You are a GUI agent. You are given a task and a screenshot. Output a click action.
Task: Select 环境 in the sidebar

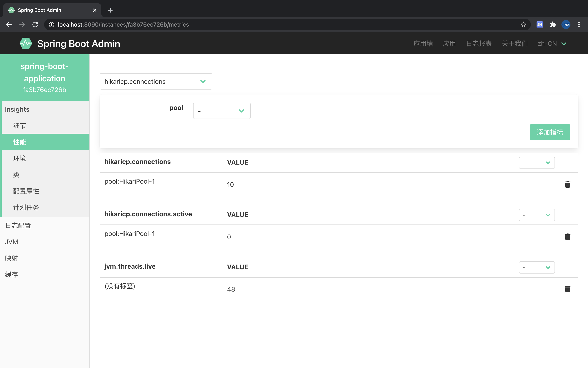46,158
